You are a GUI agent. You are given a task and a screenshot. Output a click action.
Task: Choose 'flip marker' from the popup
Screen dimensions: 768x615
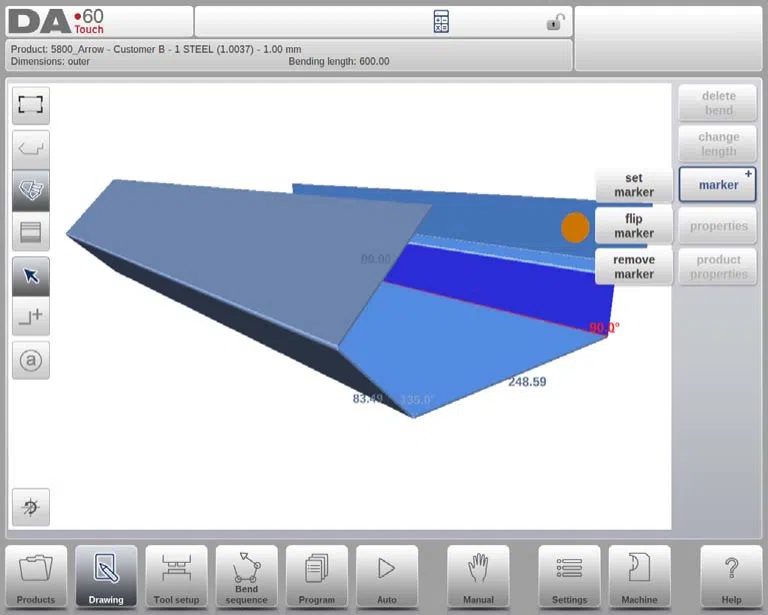click(634, 226)
